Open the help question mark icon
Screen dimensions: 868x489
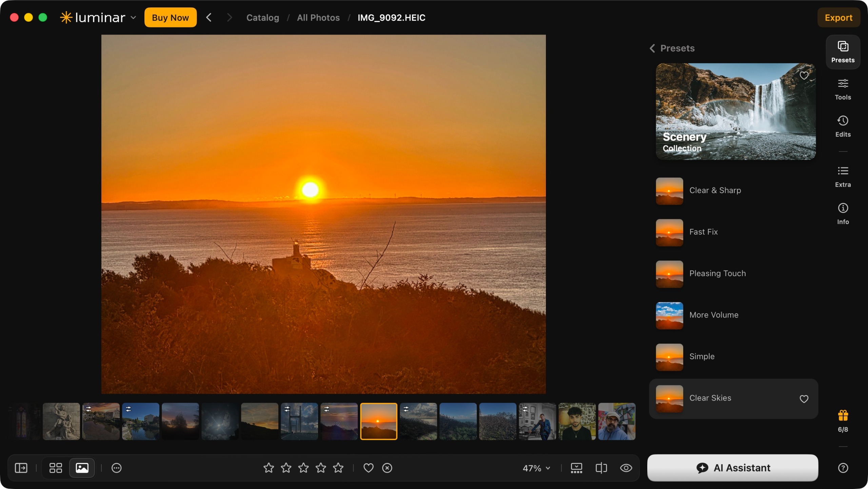(843, 468)
